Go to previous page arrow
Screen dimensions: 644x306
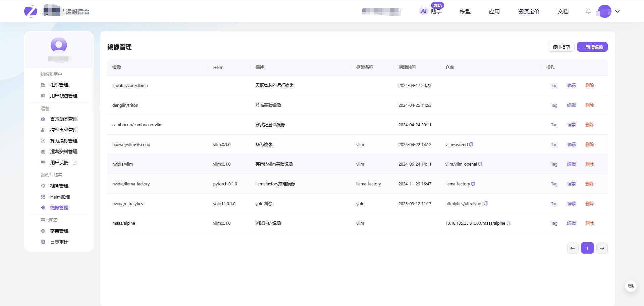pyautogui.click(x=573, y=248)
